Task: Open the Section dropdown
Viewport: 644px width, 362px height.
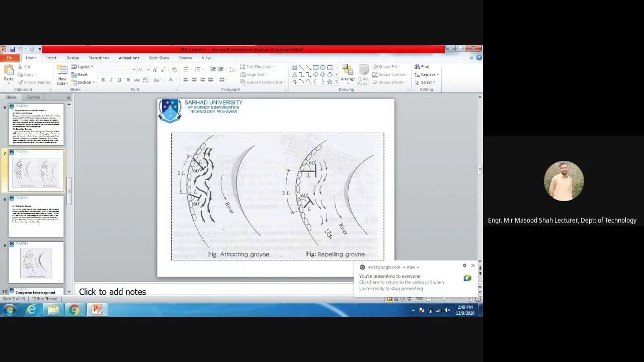Action: (83, 82)
